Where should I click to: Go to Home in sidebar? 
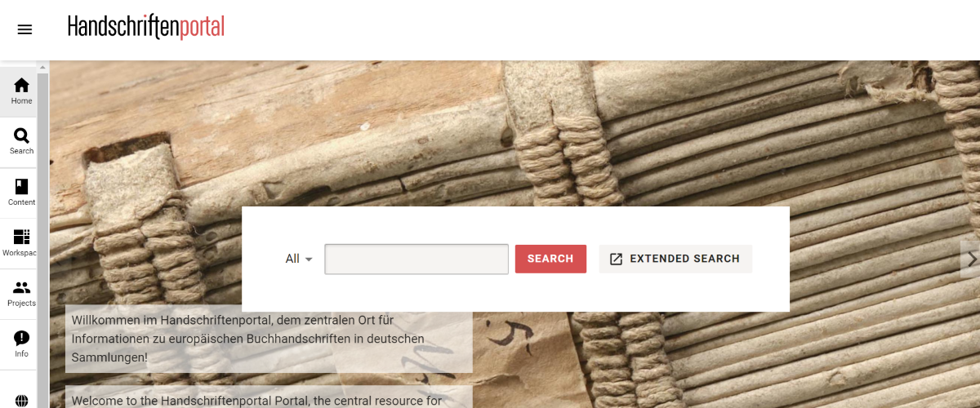(x=21, y=91)
